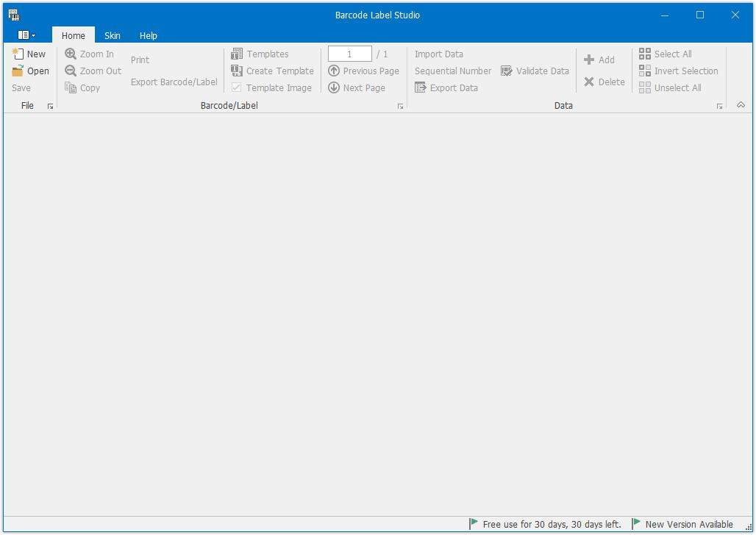Open a file with the Open icon
This screenshot has width=756, height=535.
point(18,71)
